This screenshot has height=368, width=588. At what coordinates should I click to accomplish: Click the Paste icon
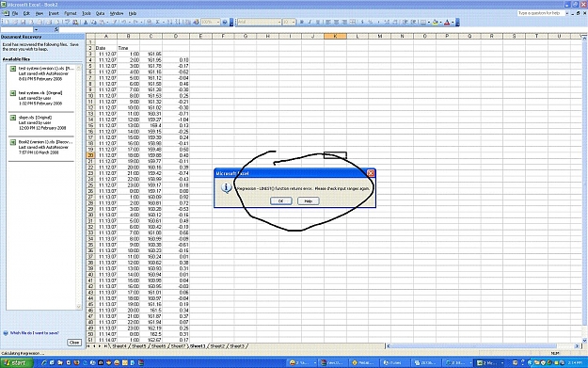[102, 23]
